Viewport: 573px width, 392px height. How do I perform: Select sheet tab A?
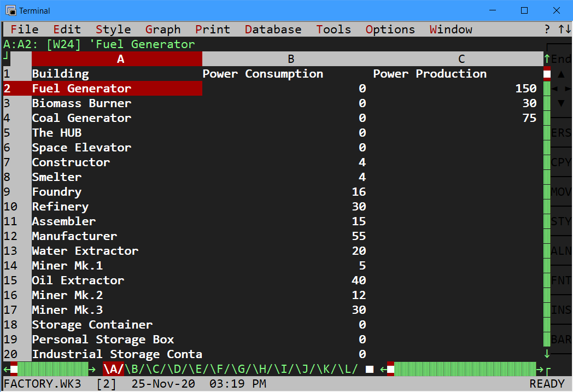114,369
